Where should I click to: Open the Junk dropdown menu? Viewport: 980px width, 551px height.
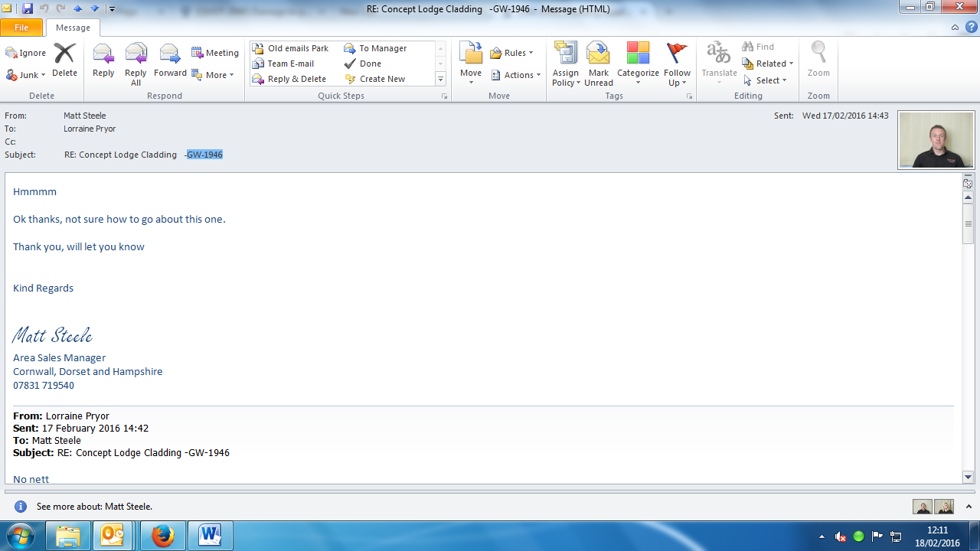(x=26, y=75)
